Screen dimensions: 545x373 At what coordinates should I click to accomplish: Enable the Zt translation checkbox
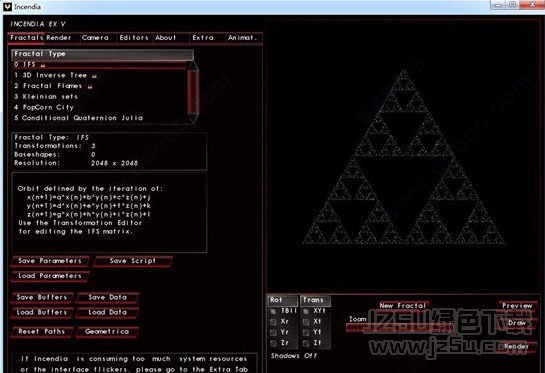(x=306, y=343)
